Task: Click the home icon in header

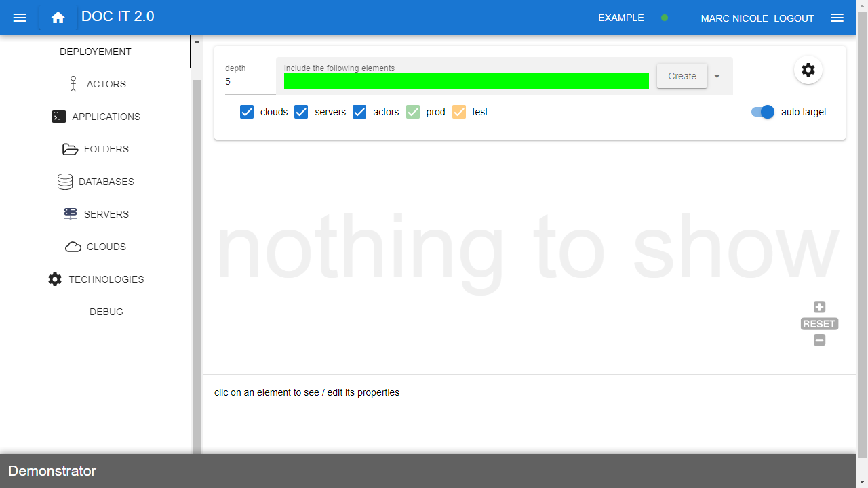Action: [x=58, y=18]
